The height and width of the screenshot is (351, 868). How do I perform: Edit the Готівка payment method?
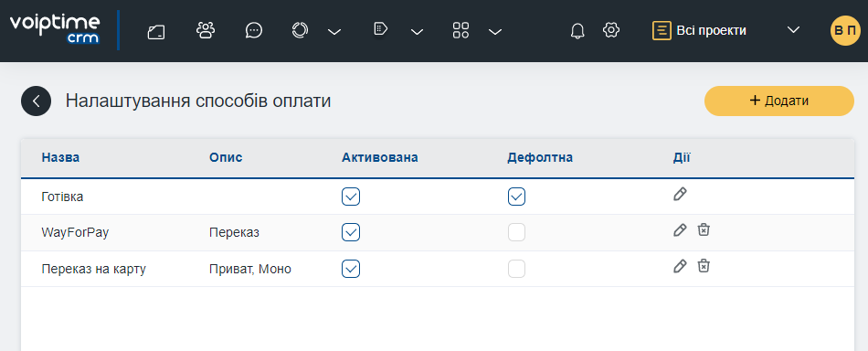[x=680, y=194]
